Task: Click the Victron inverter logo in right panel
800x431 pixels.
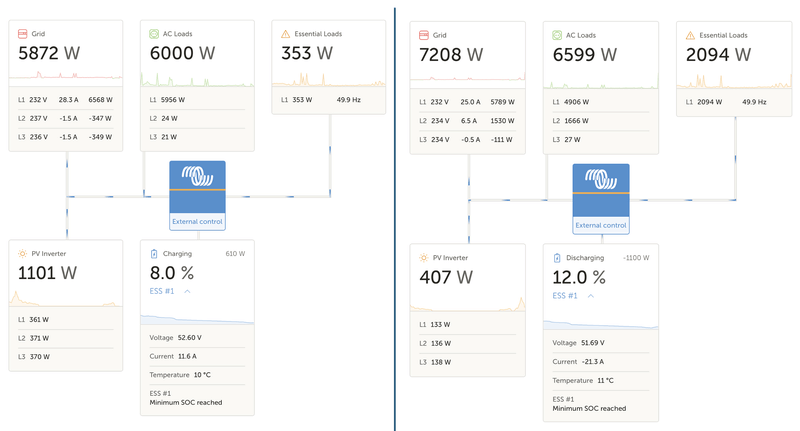Action: click(x=601, y=179)
